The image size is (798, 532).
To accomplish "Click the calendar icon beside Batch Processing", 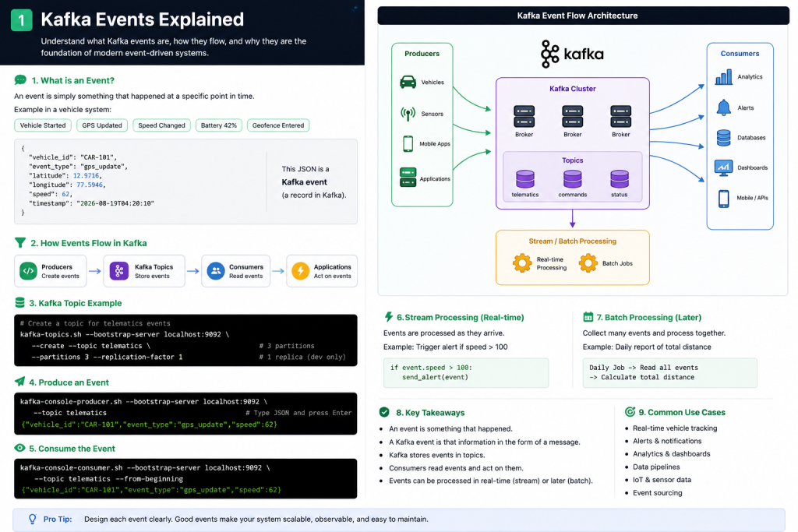I will 588,317.
